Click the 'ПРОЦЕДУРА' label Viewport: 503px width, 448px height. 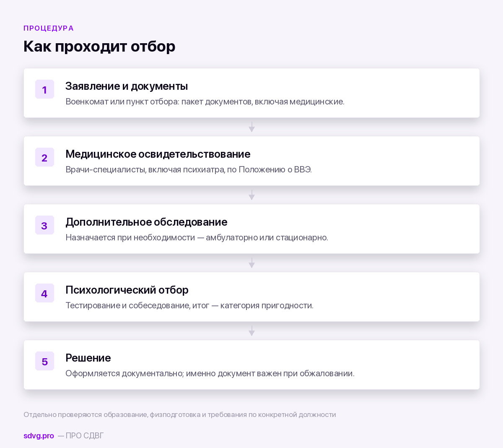click(x=49, y=28)
